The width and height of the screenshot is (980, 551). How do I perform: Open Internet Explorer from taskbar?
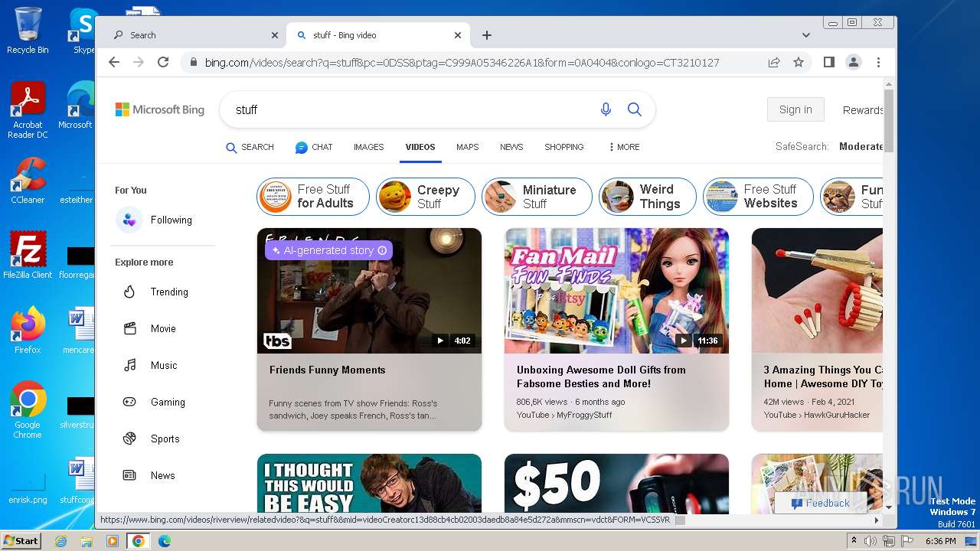pyautogui.click(x=61, y=541)
